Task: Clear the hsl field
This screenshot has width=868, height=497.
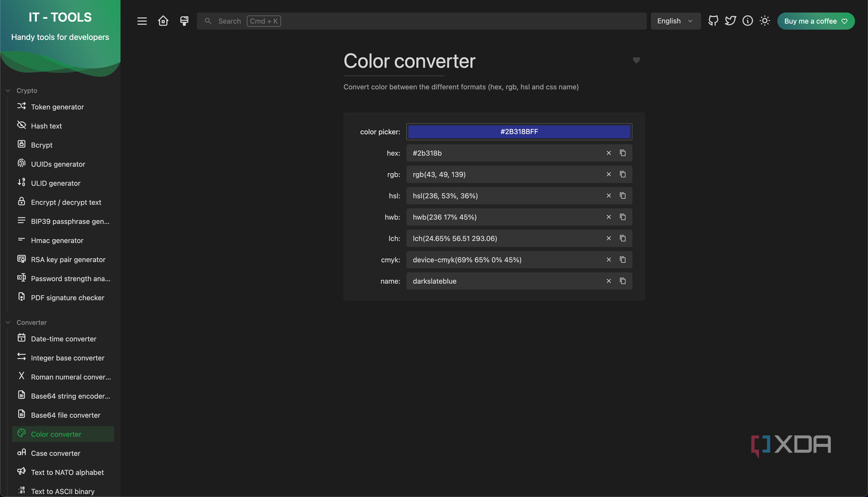Action: 609,196
